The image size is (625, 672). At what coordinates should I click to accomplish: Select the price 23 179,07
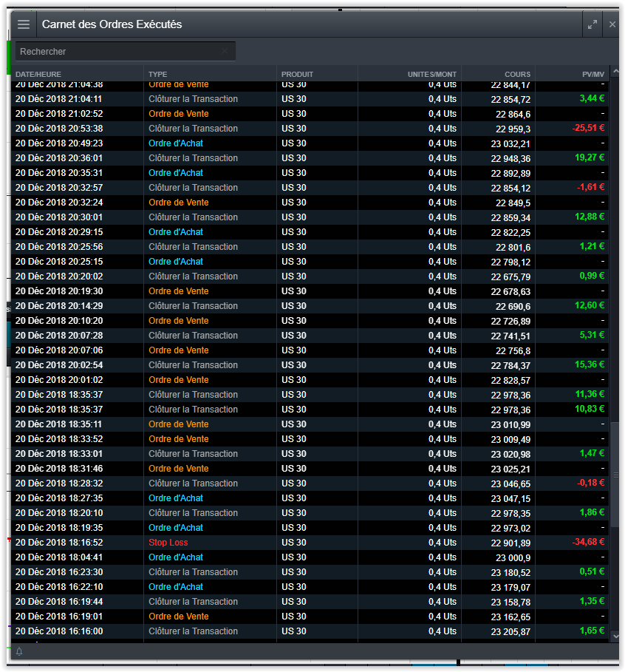pos(510,588)
